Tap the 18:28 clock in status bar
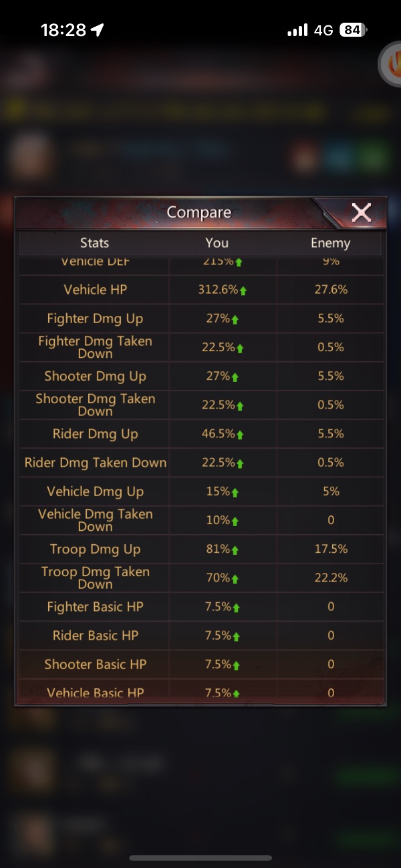The width and height of the screenshot is (401, 868). 63,30
